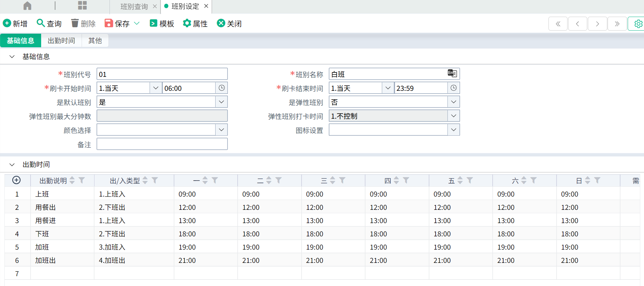Open the grid apps menu icon
The image size is (644, 286).
[x=82, y=5]
